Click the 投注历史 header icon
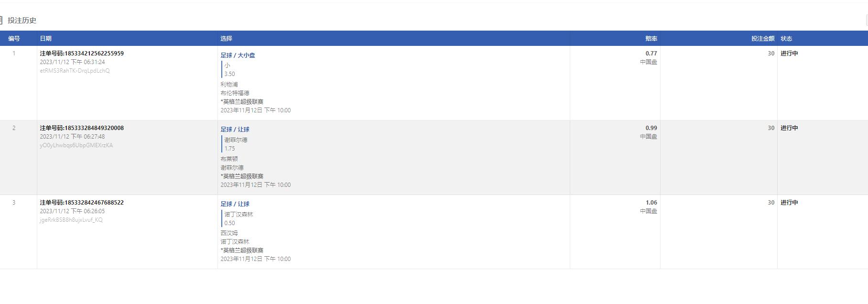 tap(1, 20)
